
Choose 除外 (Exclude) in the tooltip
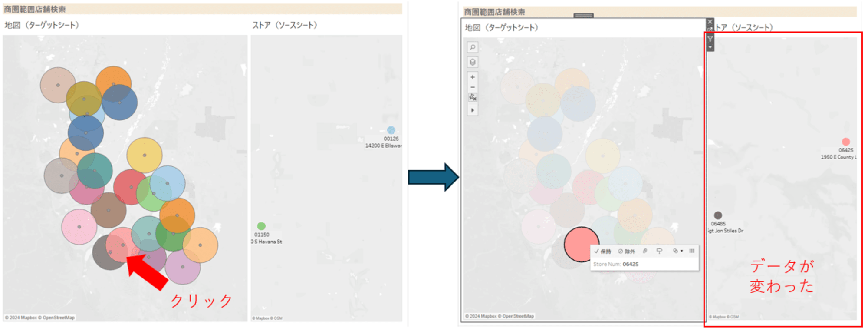(627, 252)
